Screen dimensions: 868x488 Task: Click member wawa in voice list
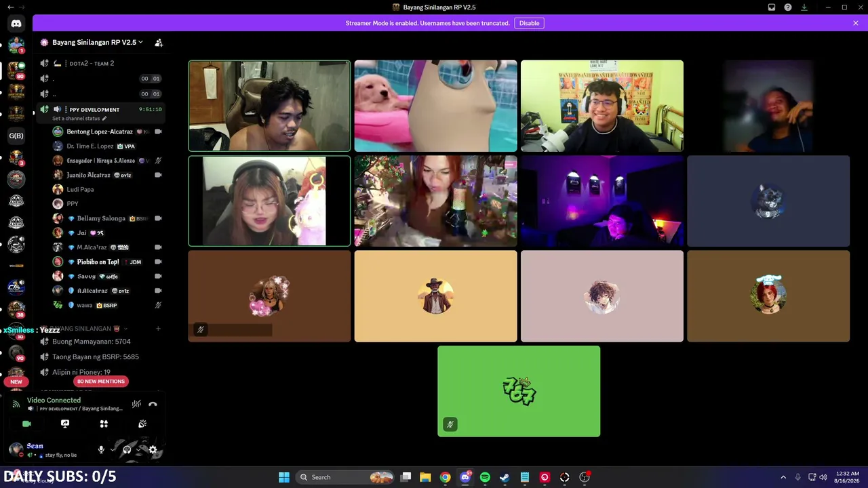[107, 305]
